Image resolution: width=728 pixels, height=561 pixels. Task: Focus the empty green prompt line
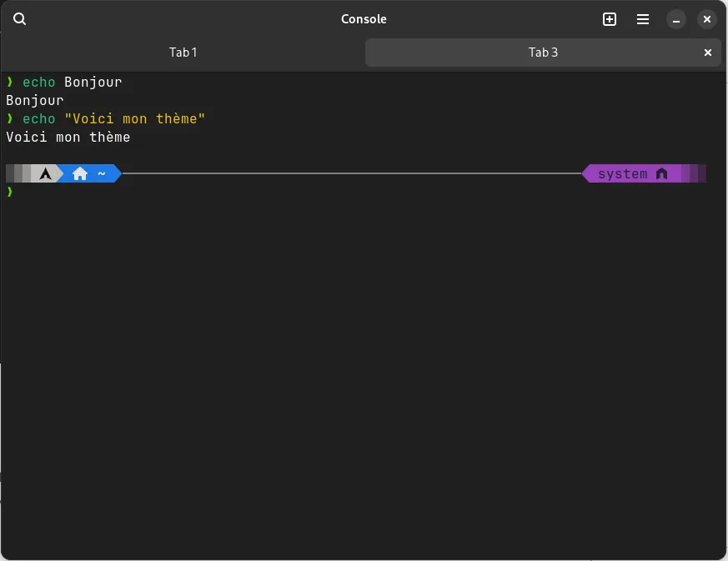[x=10, y=192]
